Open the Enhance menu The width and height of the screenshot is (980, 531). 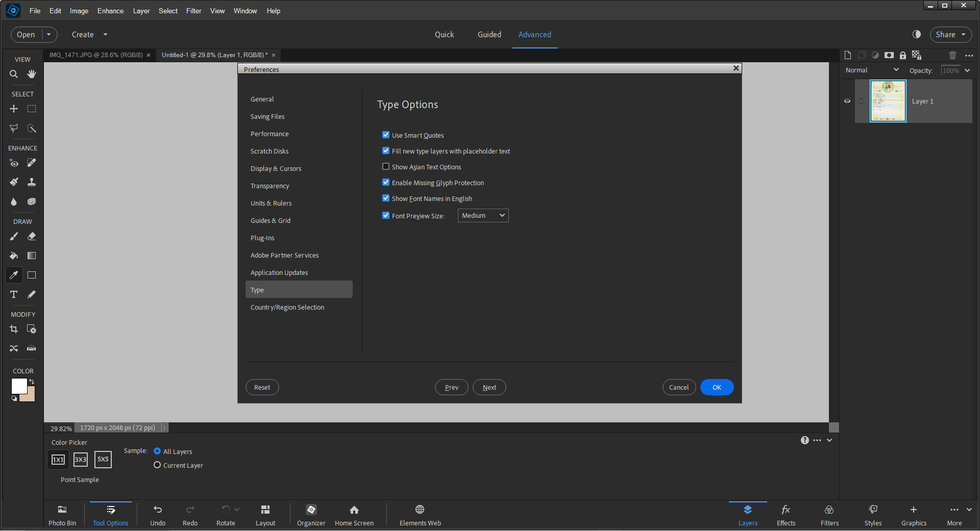(110, 11)
